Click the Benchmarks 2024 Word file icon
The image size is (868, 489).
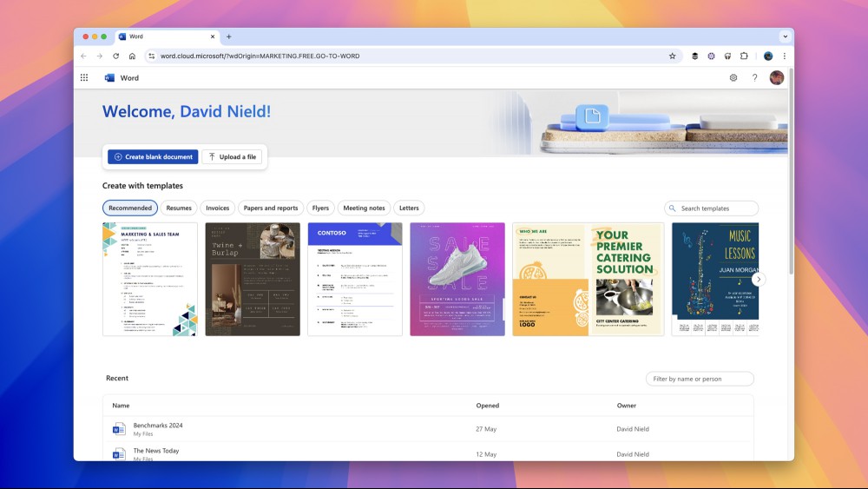[118, 429]
